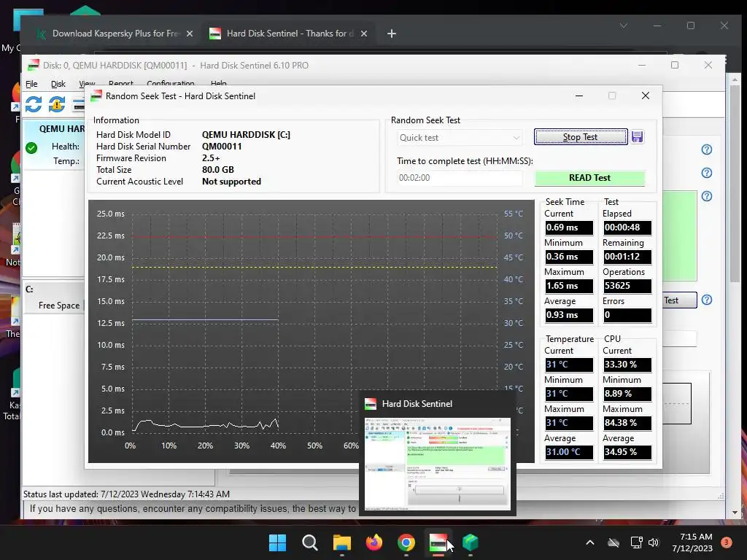Open the network tray icon

(x=636, y=542)
